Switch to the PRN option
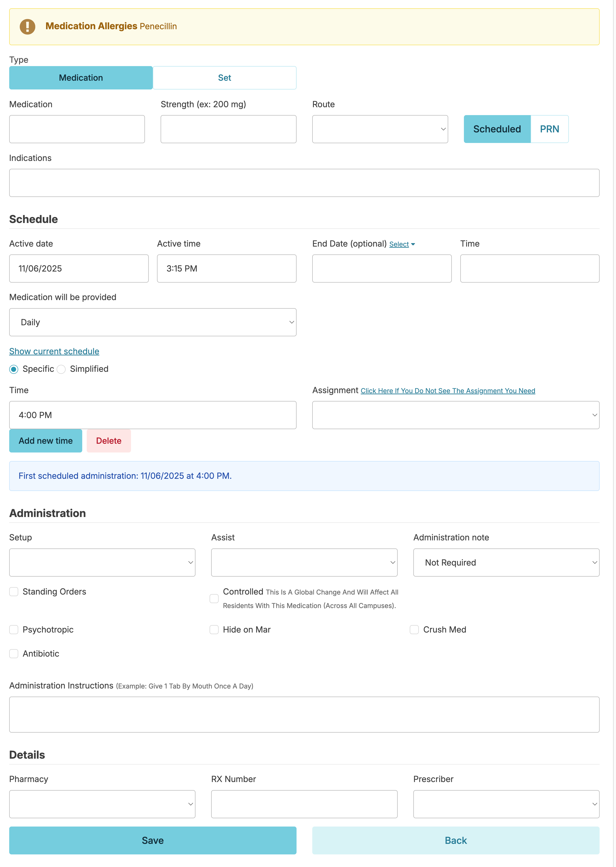This screenshot has width=616, height=867. click(x=549, y=129)
